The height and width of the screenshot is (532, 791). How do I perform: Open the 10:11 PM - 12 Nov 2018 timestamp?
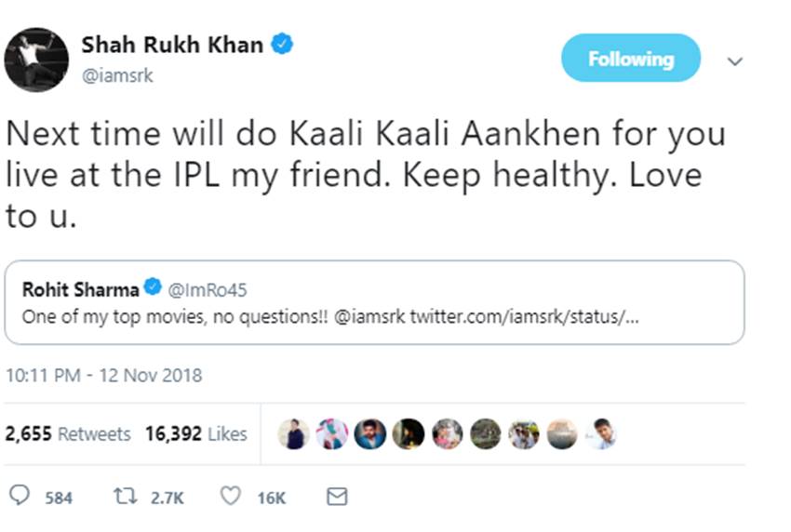[x=103, y=376]
